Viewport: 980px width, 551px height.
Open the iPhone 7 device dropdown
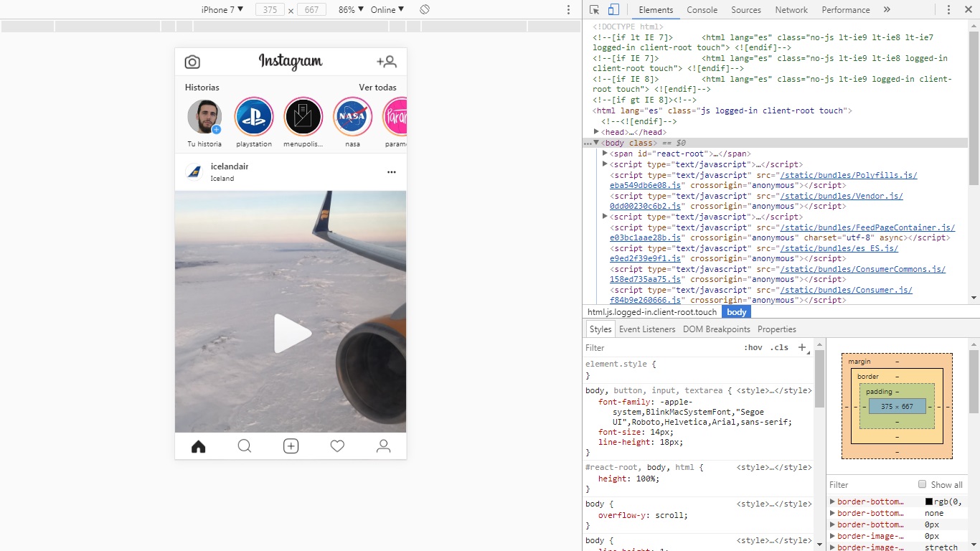point(222,9)
